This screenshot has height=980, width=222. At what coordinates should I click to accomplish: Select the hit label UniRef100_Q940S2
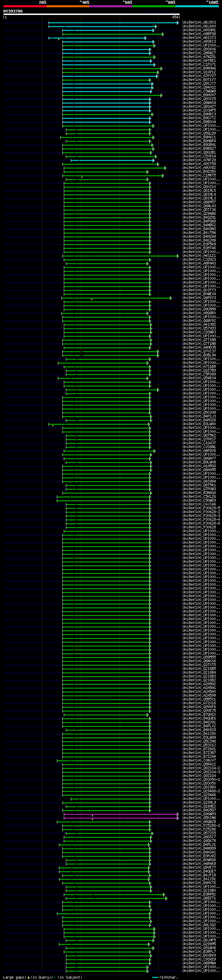(x=199, y=88)
